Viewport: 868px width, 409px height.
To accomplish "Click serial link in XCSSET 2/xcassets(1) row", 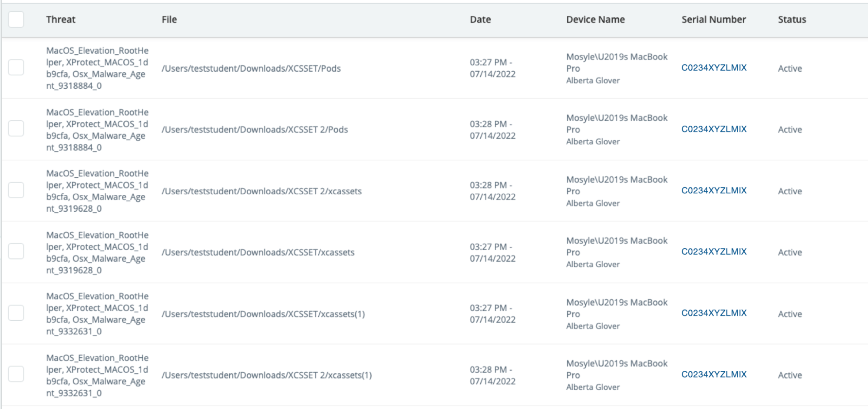I will [713, 374].
